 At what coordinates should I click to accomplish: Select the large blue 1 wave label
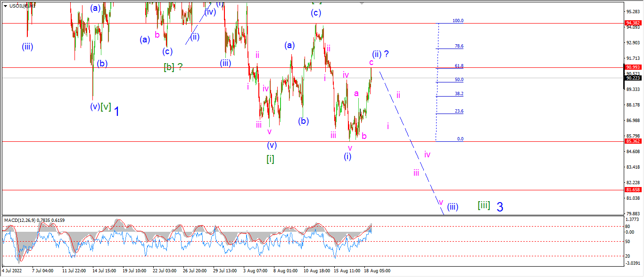point(116,111)
